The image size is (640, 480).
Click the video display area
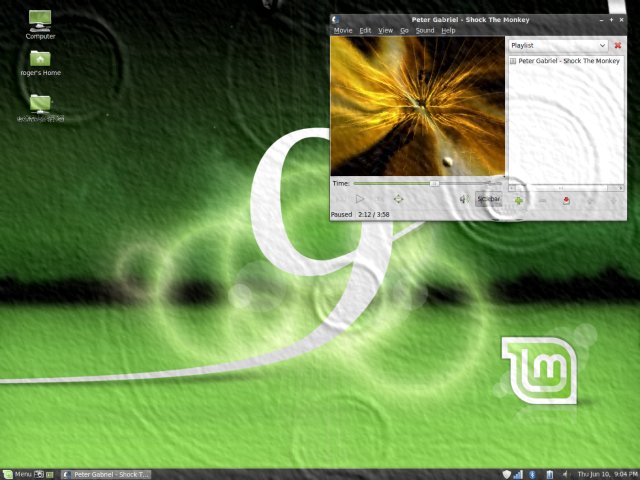(x=418, y=106)
